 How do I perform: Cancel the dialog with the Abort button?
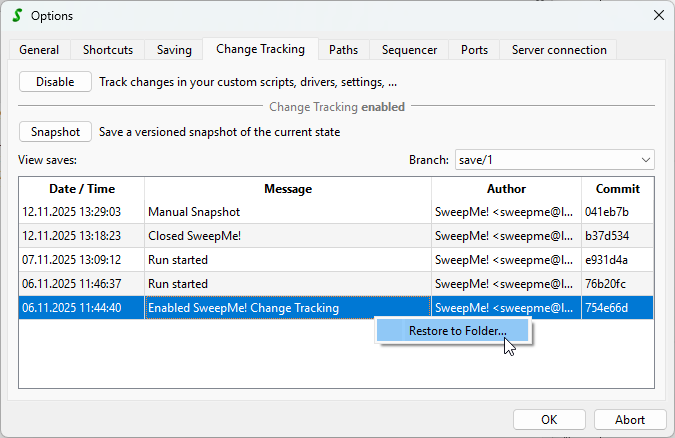click(x=630, y=420)
